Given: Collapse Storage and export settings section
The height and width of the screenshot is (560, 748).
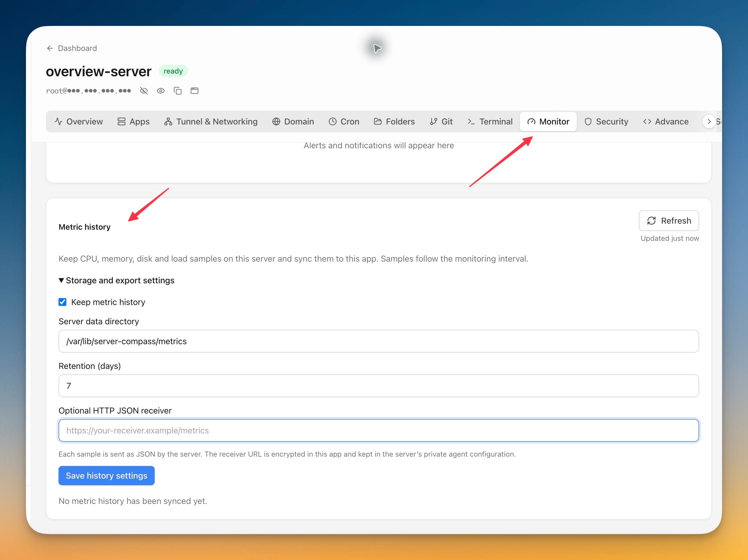Looking at the screenshot, I should pos(116,281).
